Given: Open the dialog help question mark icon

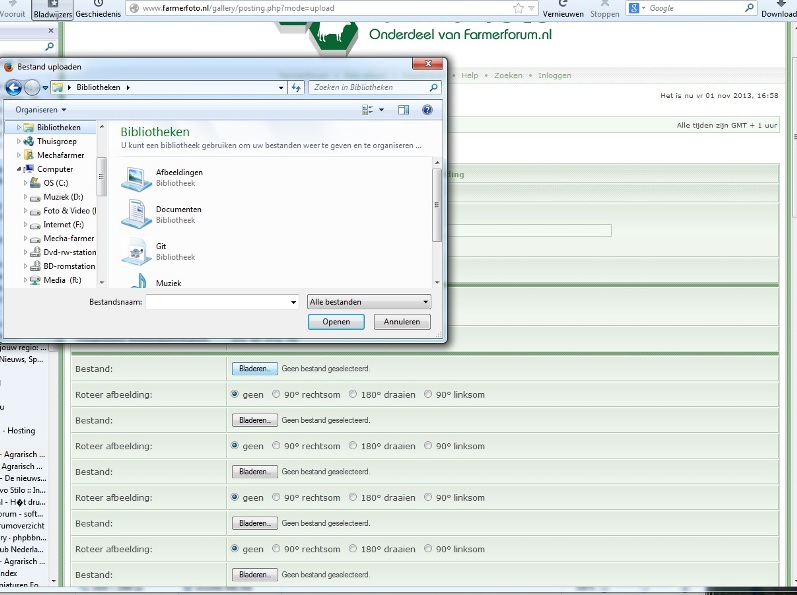Looking at the screenshot, I should pyautogui.click(x=427, y=110).
